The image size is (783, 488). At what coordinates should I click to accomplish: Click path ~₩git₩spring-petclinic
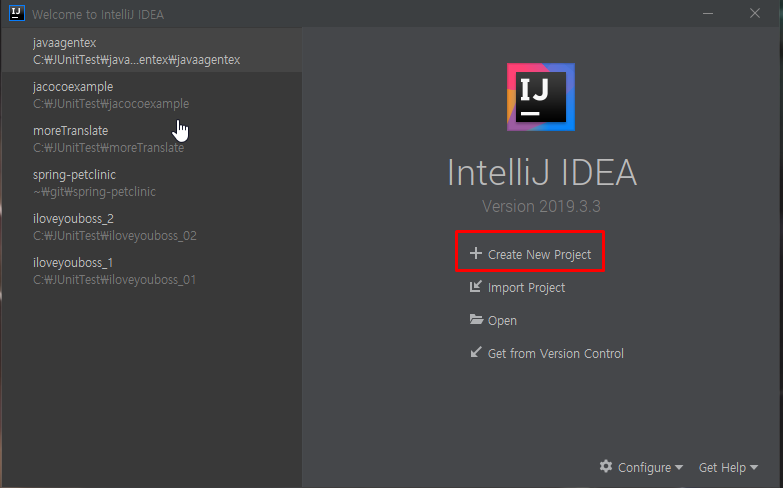(94, 192)
